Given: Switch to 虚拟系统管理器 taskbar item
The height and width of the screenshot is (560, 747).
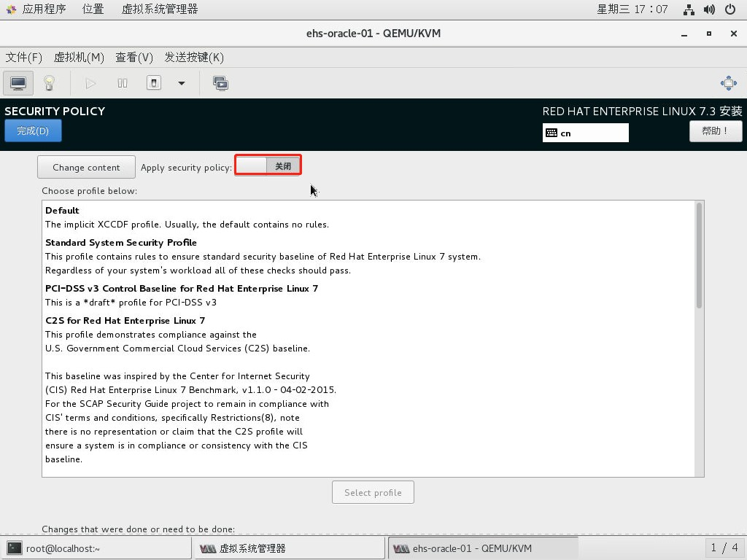Looking at the screenshot, I should 289,548.
